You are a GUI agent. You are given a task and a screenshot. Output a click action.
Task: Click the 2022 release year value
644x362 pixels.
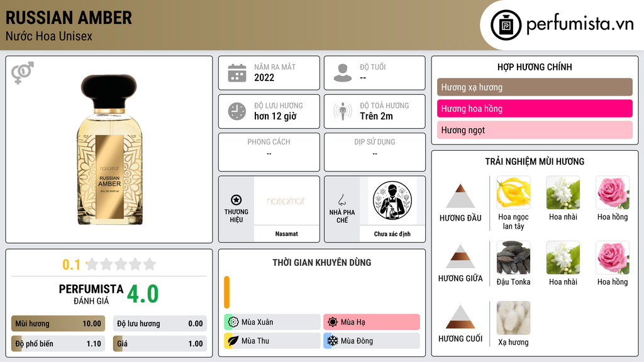pos(264,77)
